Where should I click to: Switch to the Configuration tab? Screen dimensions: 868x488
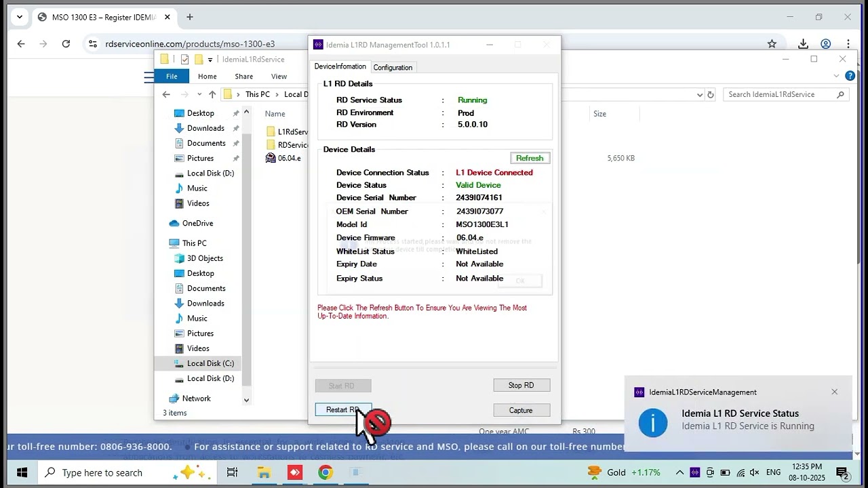coord(393,67)
